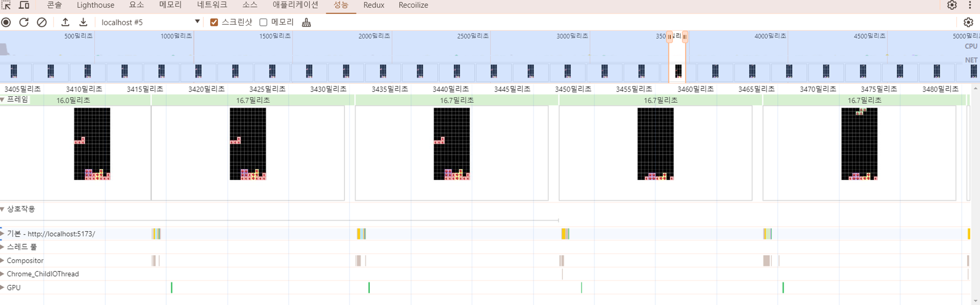Expand the 스레드 풀 track
The height and width of the screenshot is (305, 980).
(2, 247)
